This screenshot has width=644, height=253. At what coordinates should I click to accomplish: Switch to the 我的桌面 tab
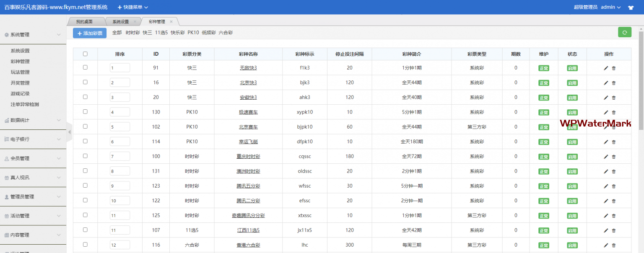click(84, 21)
